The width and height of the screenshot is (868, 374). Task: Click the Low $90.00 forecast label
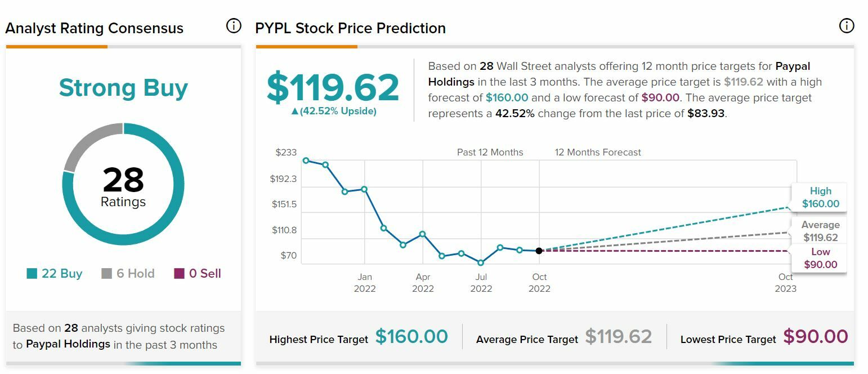820,259
